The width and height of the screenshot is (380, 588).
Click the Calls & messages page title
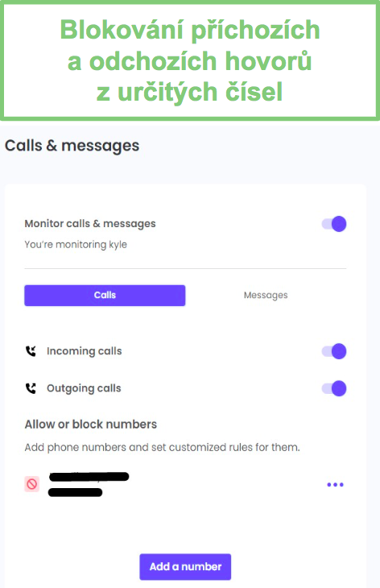tap(72, 146)
